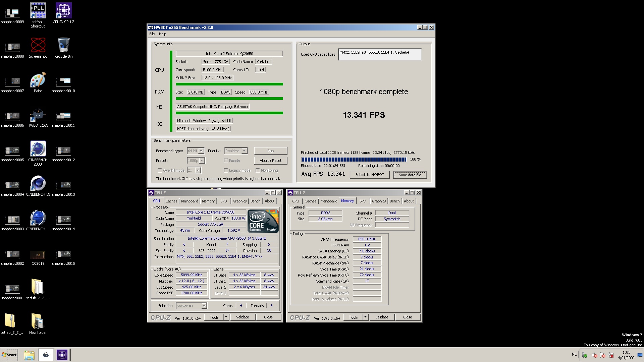644x362 pixels.
Task: Switch to HWBOT x265 taskbar item
Action: [x=46, y=355]
